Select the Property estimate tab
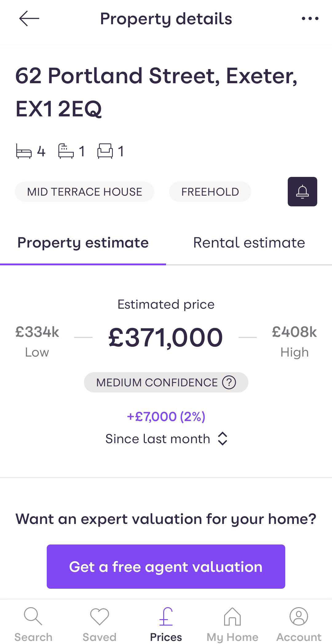 pos(83,243)
